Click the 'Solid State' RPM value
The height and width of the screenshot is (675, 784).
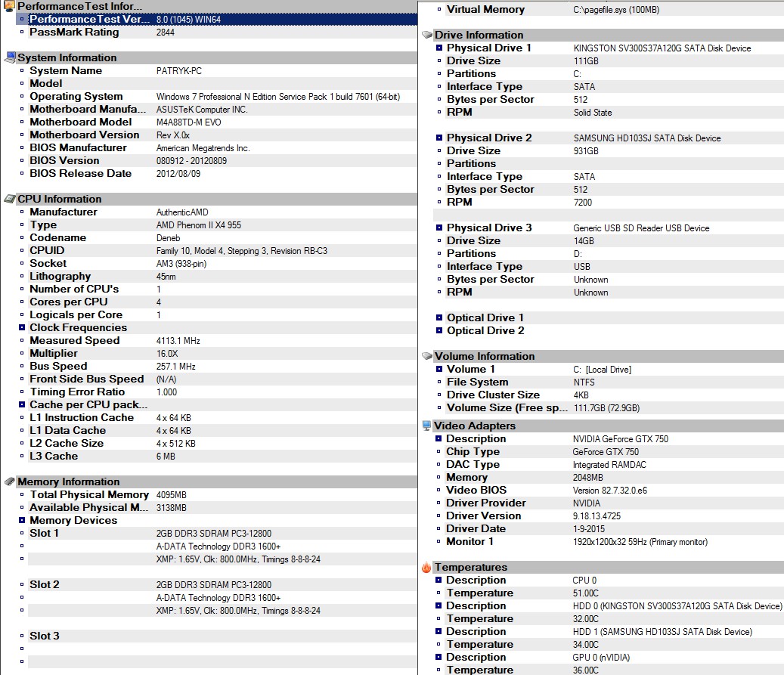click(593, 113)
